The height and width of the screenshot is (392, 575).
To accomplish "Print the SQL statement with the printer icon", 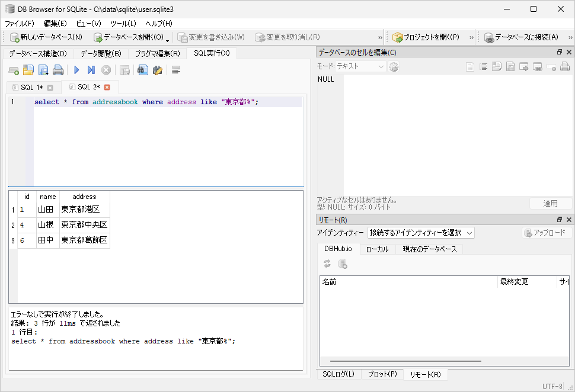I will click(59, 70).
